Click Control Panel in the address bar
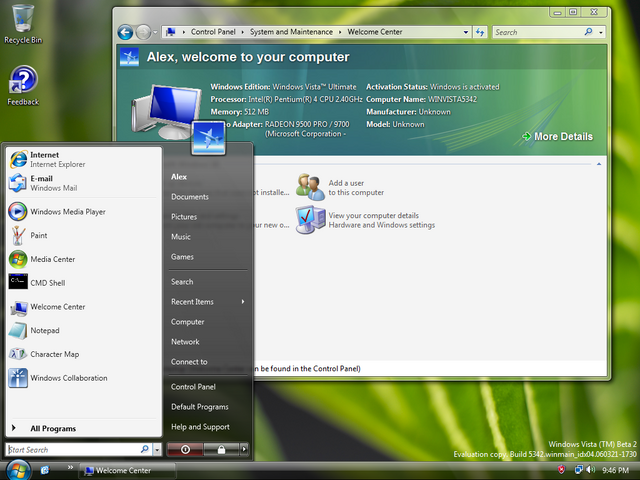640x480 pixels. (x=213, y=32)
